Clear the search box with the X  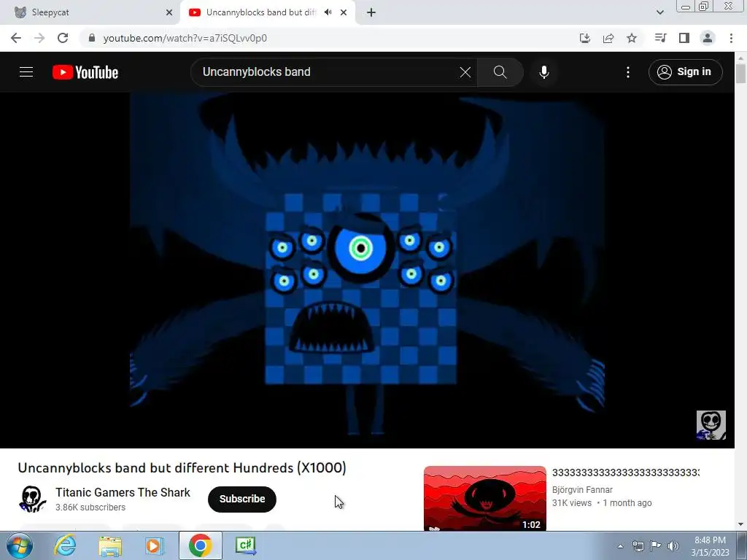[465, 72]
